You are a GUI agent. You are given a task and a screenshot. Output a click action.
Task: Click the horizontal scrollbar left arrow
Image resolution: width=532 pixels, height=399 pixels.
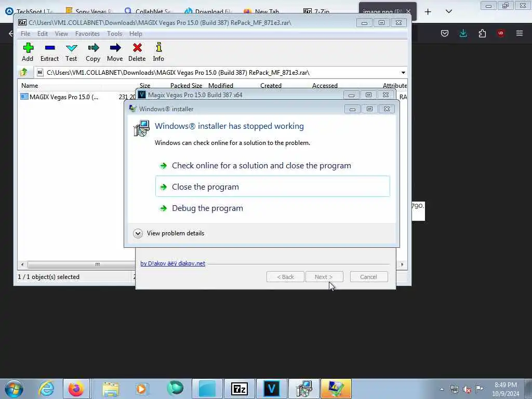(x=22, y=264)
